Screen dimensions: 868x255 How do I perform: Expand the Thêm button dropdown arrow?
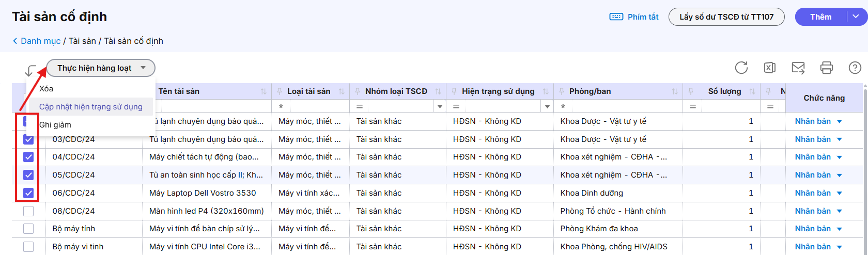pyautogui.click(x=856, y=17)
